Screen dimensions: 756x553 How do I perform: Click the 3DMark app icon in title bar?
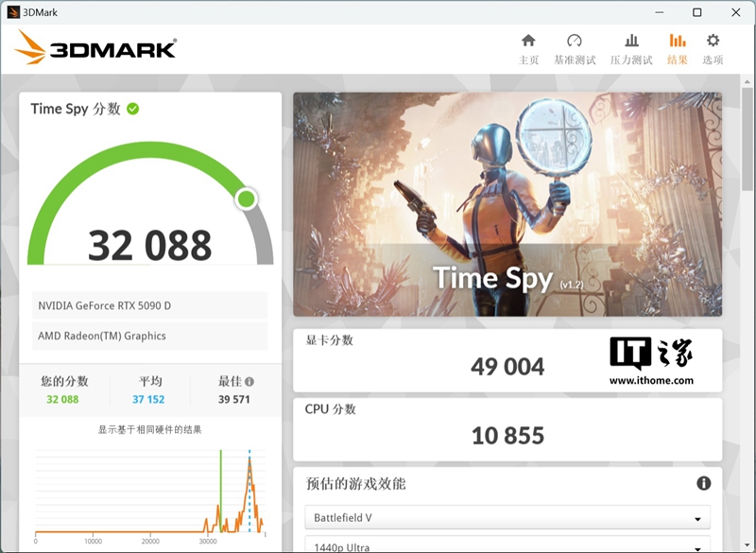click(14, 12)
